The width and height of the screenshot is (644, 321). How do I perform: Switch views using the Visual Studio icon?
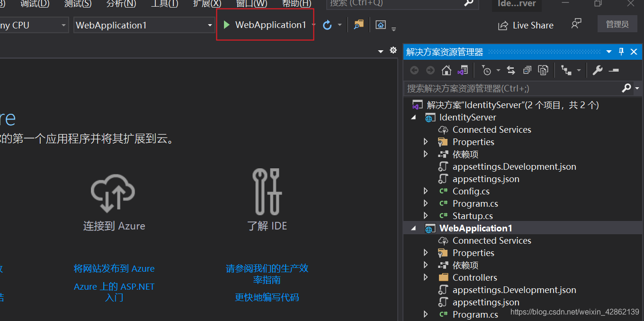coord(462,71)
